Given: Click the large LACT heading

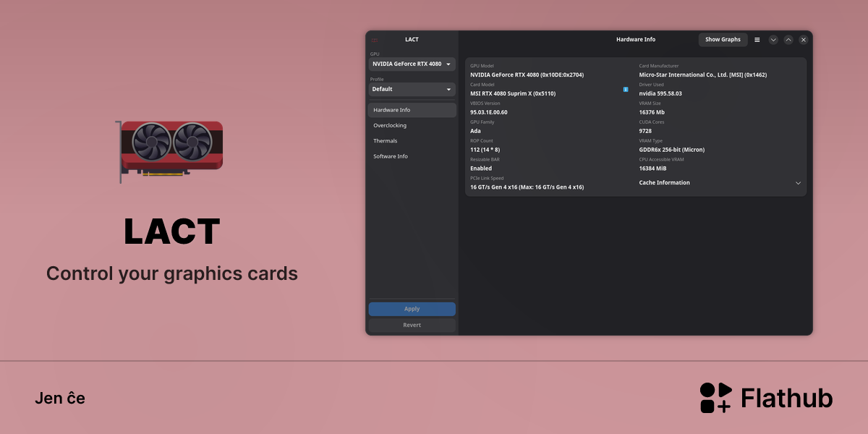Looking at the screenshot, I should pos(171,231).
